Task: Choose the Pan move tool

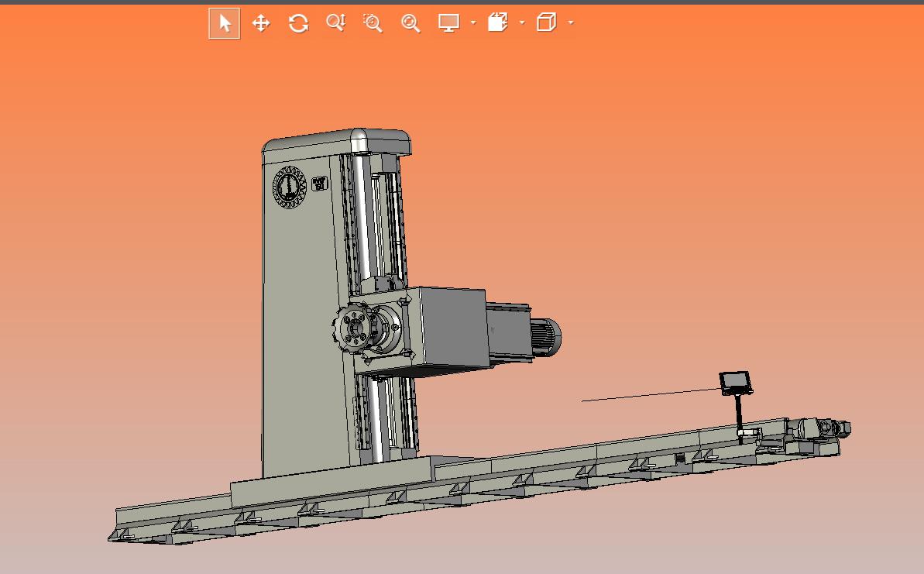Action: pos(261,23)
